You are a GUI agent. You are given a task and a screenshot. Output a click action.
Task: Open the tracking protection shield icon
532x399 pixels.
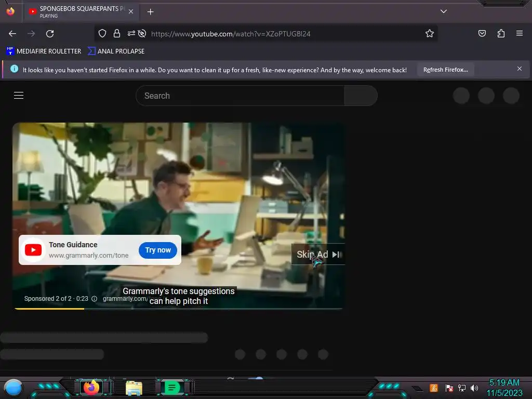click(102, 33)
